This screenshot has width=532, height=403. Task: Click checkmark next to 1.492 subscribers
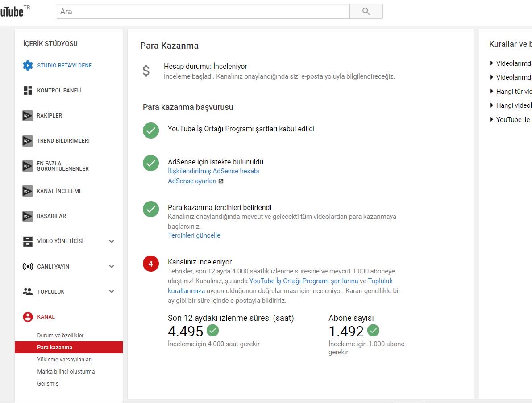pos(373,330)
